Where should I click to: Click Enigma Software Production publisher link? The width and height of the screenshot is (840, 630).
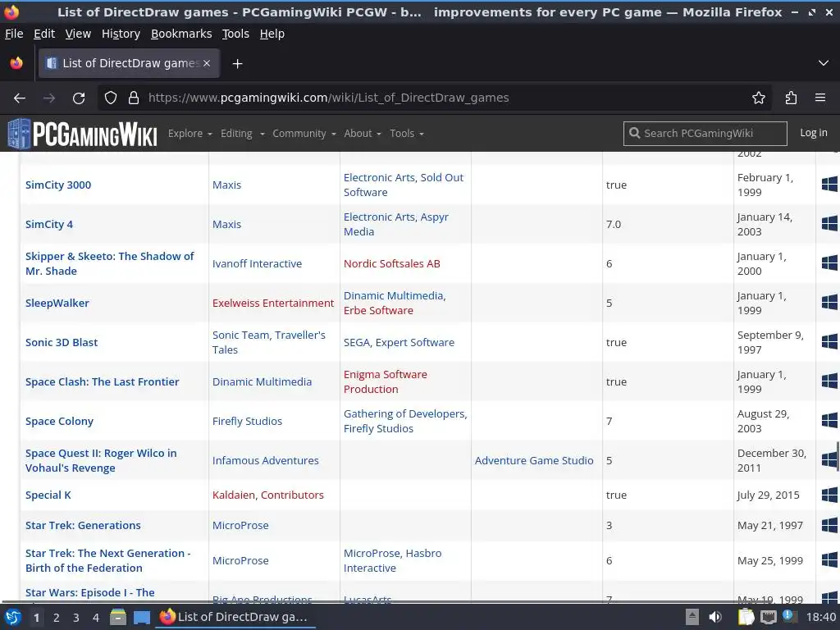tap(386, 382)
